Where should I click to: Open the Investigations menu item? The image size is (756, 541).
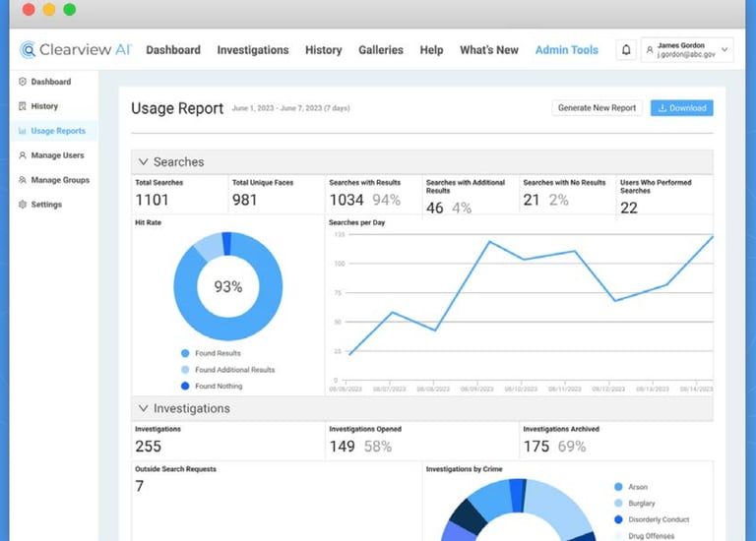click(x=253, y=49)
